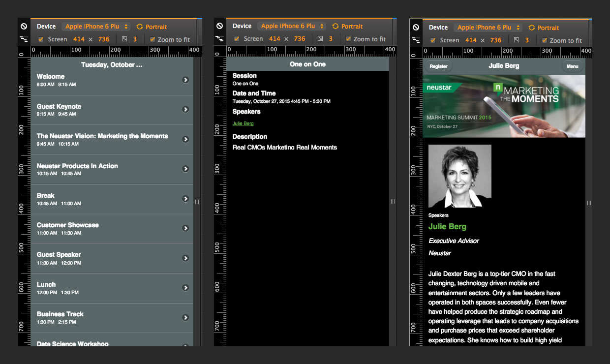Click Real CMOs Marketing Real Moments text

tap(285, 147)
